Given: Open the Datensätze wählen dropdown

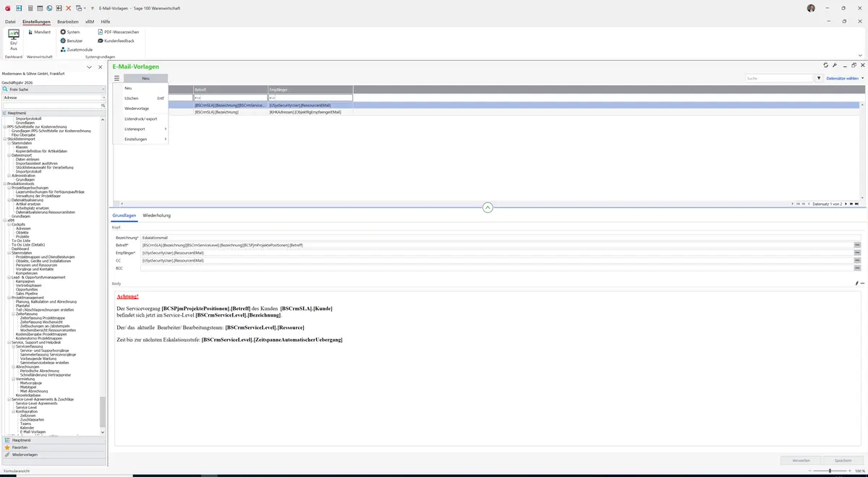Looking at the screenshot, I should tap(844, 78).
